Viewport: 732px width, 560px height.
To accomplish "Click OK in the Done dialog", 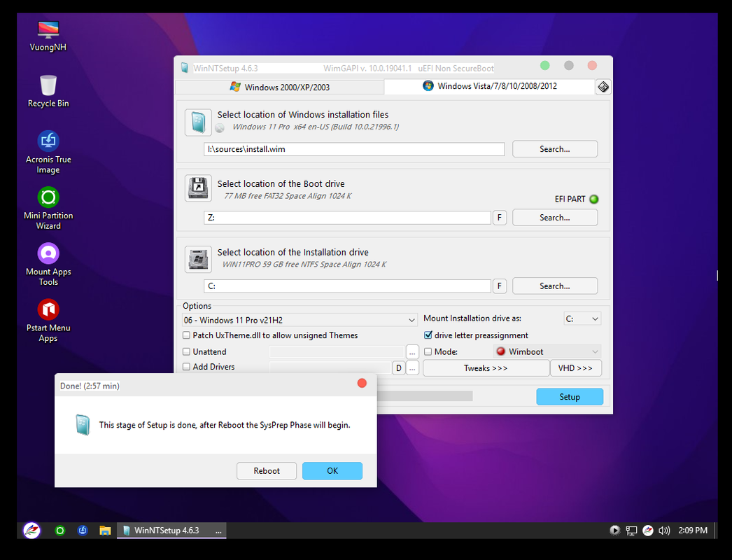I will 332,471.
